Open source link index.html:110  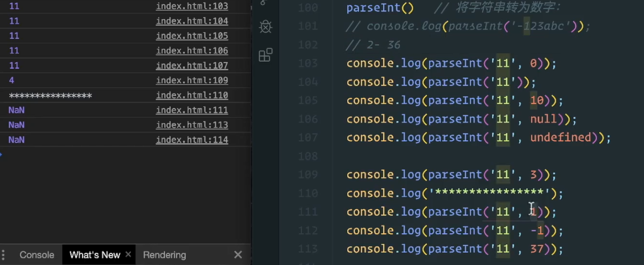[x=192, y=95]
